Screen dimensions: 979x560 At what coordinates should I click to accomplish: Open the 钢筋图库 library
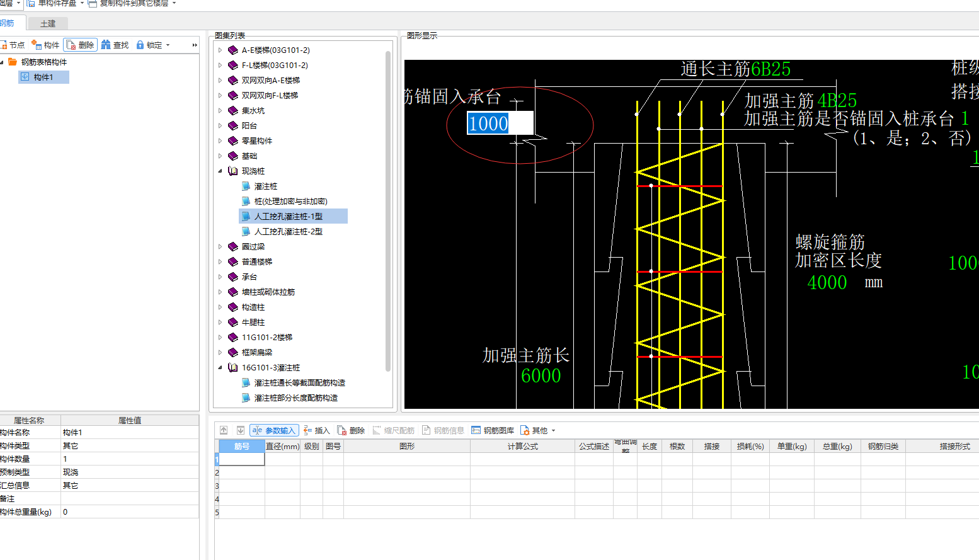click(x=493, y=430)
